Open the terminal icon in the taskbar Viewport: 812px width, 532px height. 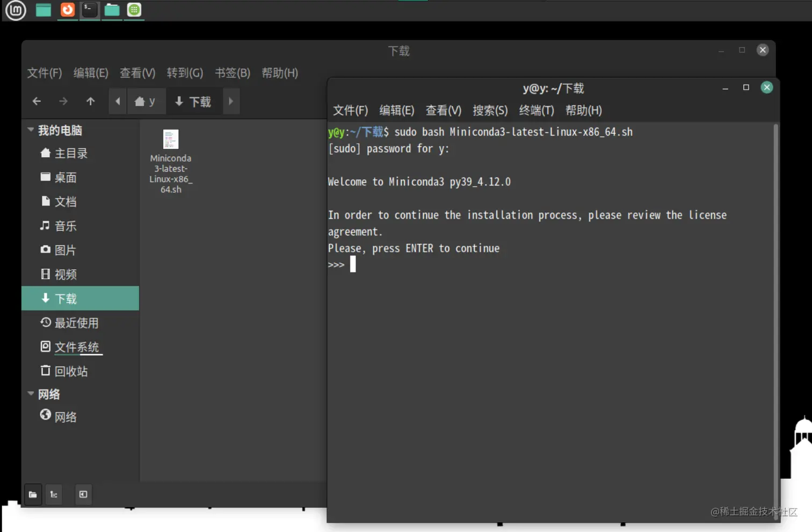coord(89,10)
